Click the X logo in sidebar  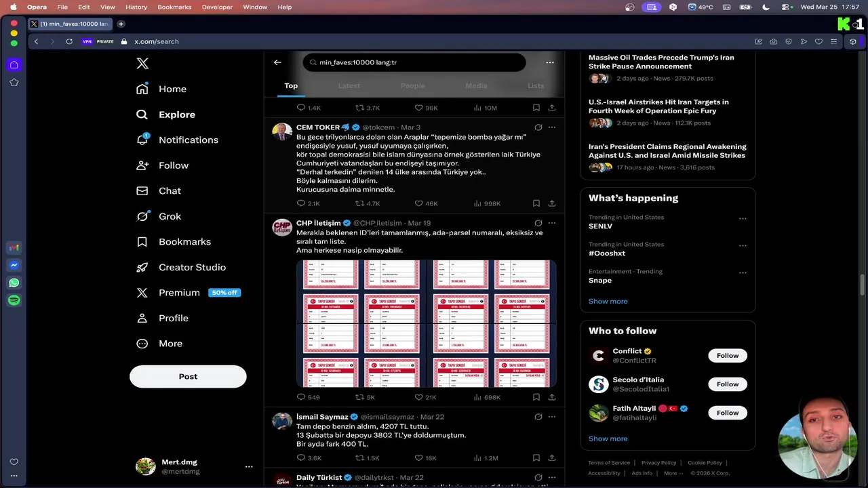pos(142,63)
